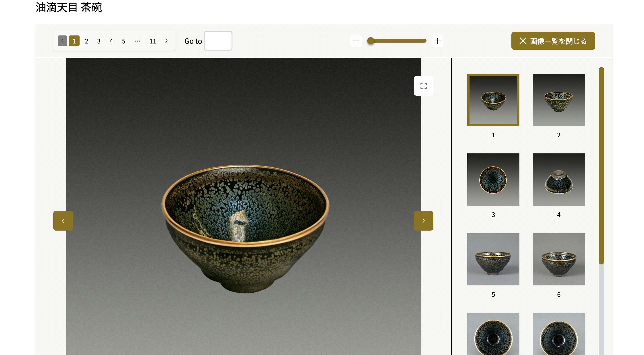Select page 4 in pagination
The height and width of the screenshot is (355, 644).
pos(111,41)
